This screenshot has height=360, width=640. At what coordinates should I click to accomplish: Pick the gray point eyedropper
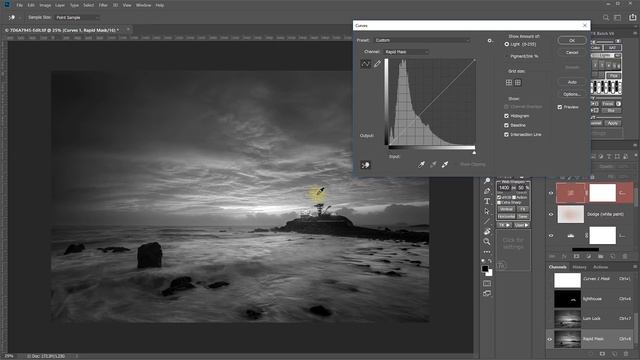tap(433, 164)
